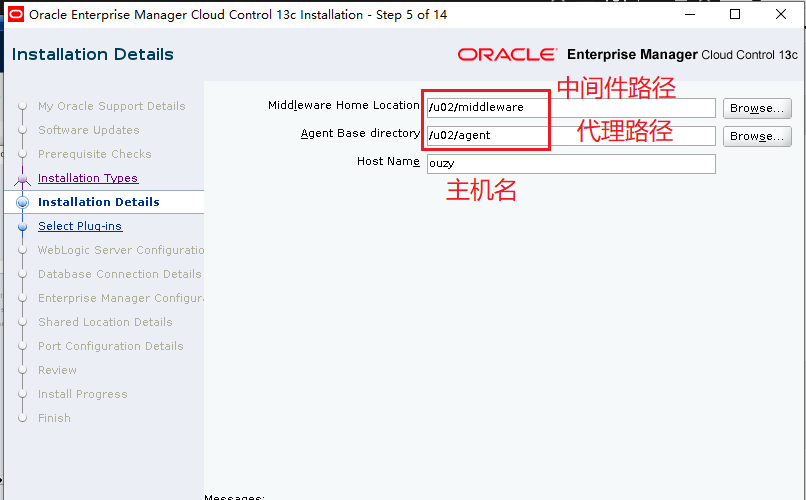Click Software Updates step label
The width and height of the screenshot is (806, 500).
point(89,130)
